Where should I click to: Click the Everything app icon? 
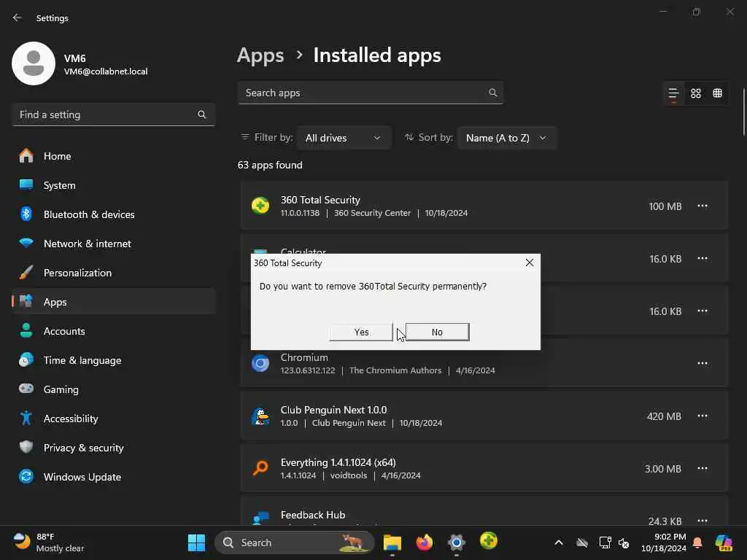(x=260, y=469)
